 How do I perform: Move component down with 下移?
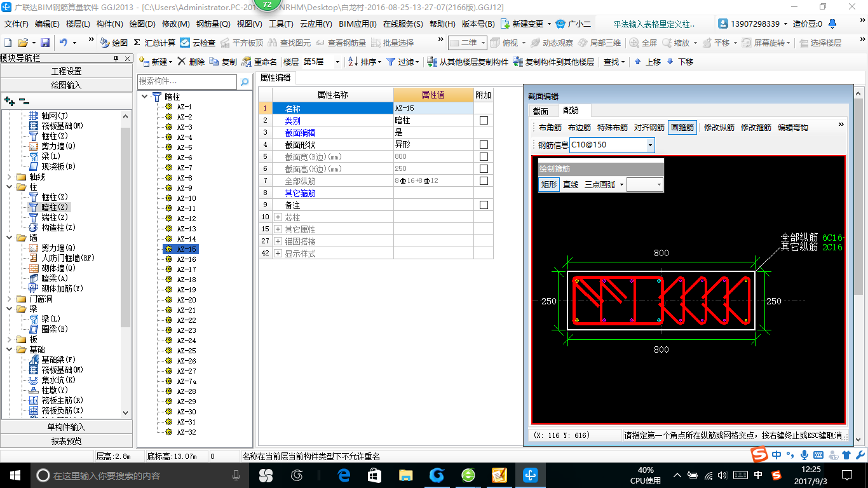(x=680, y=62)
